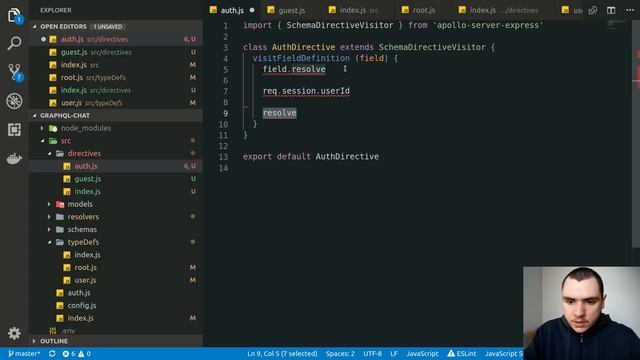Select auth.js in directives folder
Image resolution: width=640 pixels, height=360 pixels.
point(116,166)
